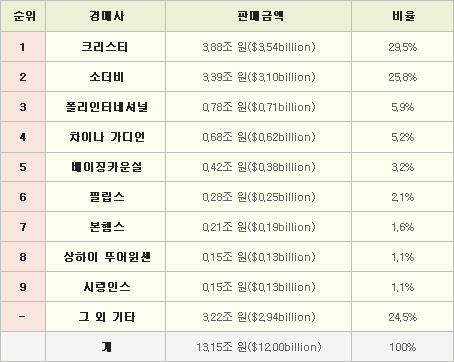Select the 3.88조 원 sales amount cell
The width and height of the screenshot is (454, 362).
click(259, 47)
